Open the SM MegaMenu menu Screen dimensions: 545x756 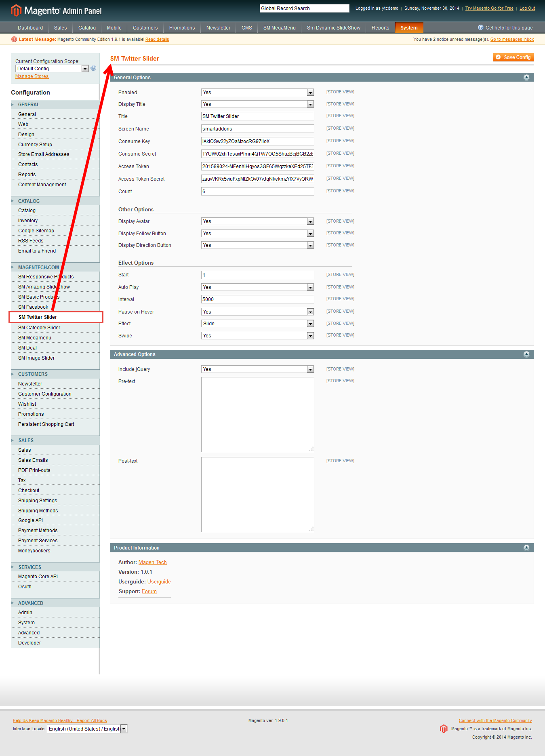[280, 28]
